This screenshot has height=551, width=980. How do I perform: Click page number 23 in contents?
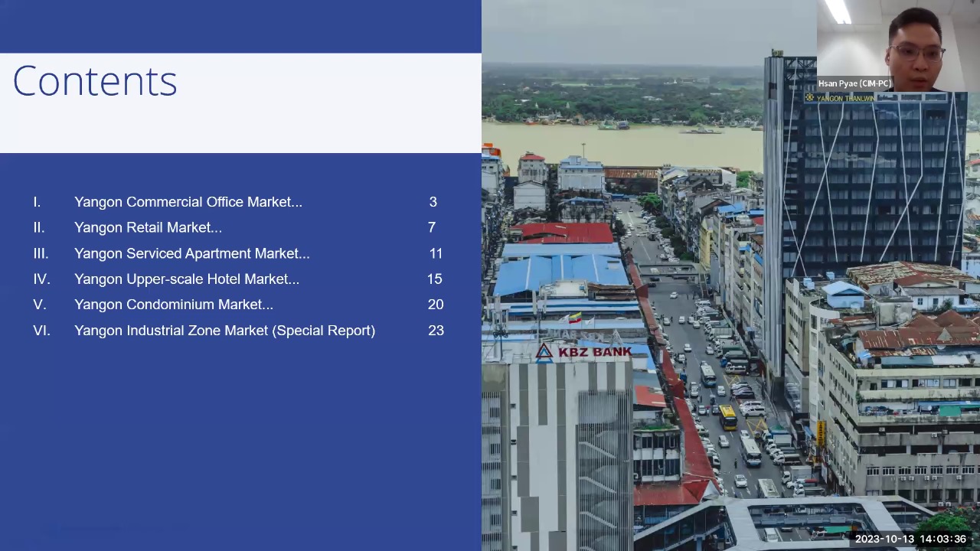click(x=436, y=331)
